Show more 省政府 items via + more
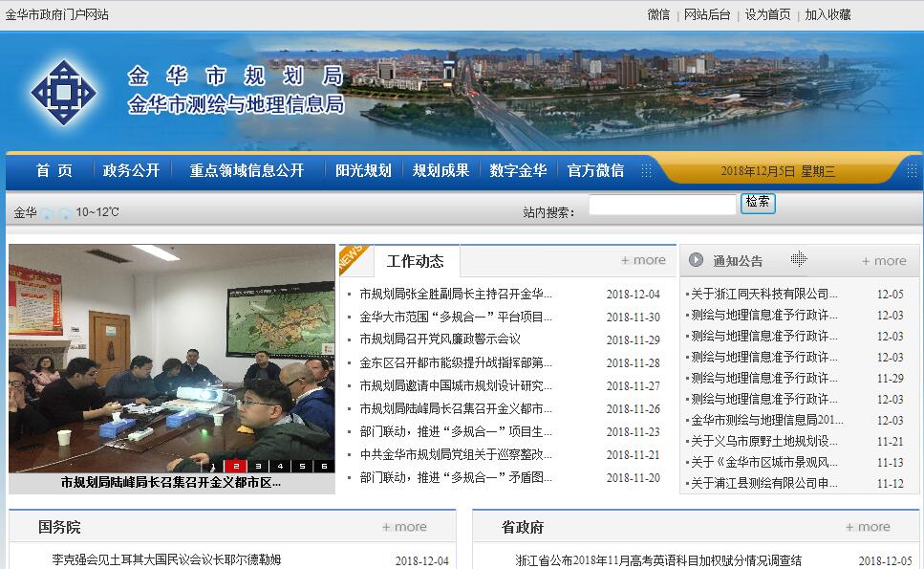The width and height of the screenshot is (924, 569). tap(868, 527)
